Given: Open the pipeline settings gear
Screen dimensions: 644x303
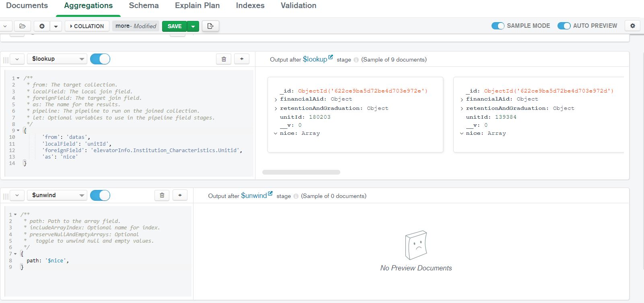Looking at the screenshot, I should pyautogui.click(x=632, y=26).
